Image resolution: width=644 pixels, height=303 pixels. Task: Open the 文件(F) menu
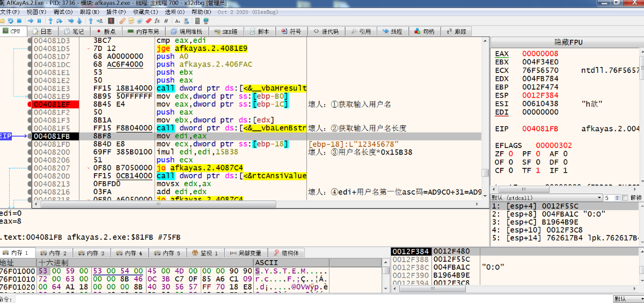coord(10,11)
